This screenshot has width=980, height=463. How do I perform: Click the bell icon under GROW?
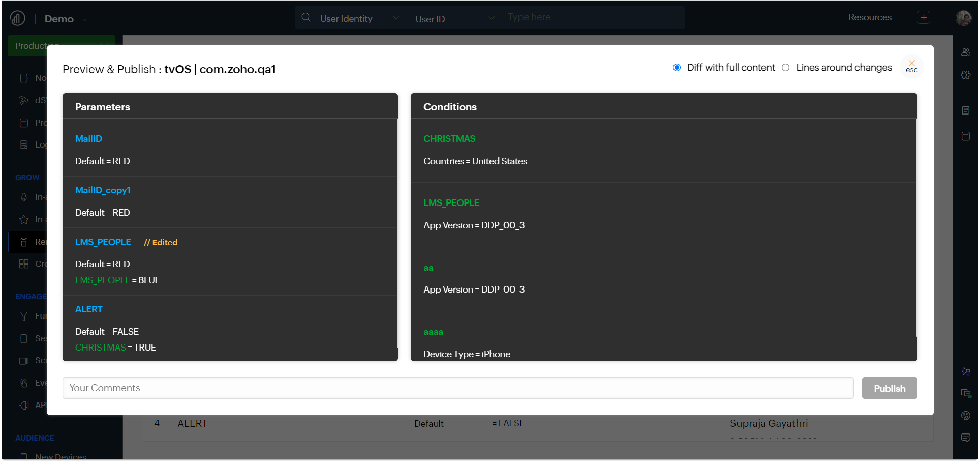24,197
